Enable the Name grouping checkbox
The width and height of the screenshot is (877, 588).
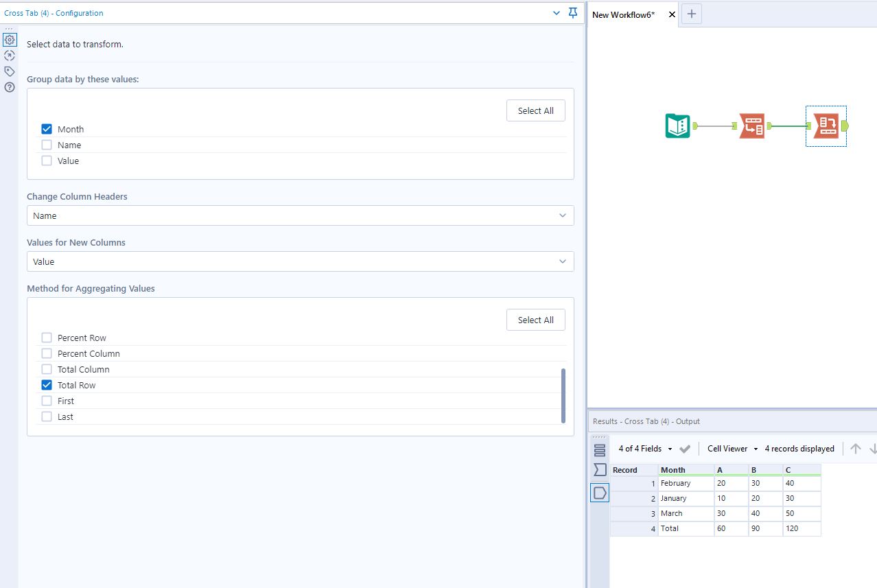pyautogui.click(x=47, y=145)
